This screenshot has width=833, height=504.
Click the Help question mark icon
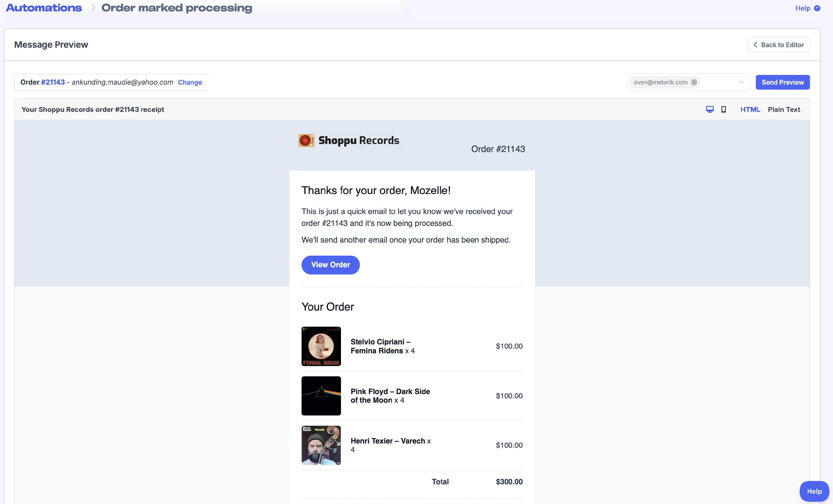click(x=817, y=8)
